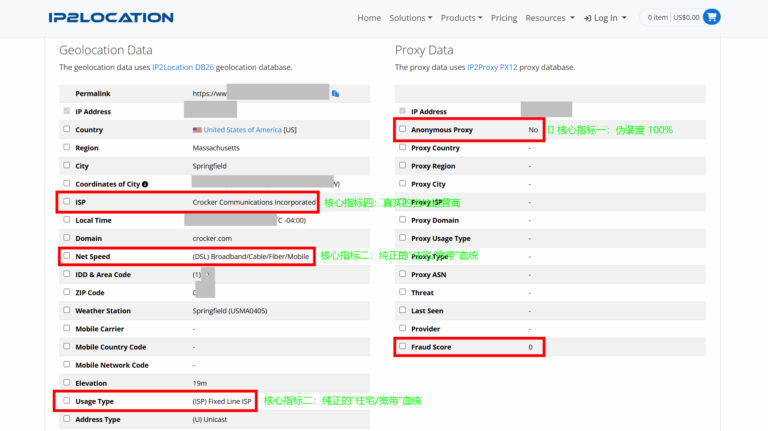Tick the Threat checkbox
This screenshot has width=768, height=431.
pyautogui.click(x=403, y=292)
